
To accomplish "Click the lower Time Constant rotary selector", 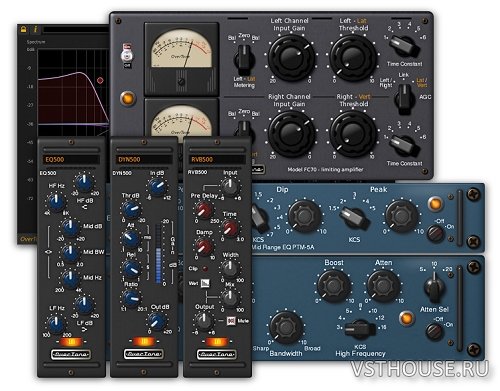I will [x=404, y=145].
